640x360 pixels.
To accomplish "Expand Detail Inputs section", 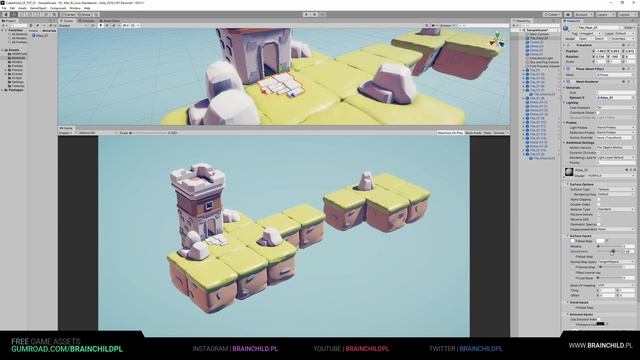I will (x=567, y=302).
